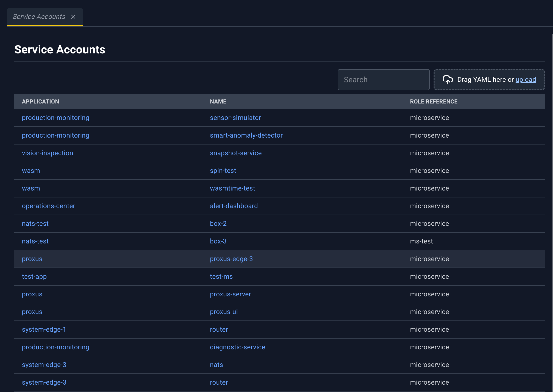This screenshot has height=392, width=553.
Task: Sort by the APPLICATION column header
Action: click(41, 102)
